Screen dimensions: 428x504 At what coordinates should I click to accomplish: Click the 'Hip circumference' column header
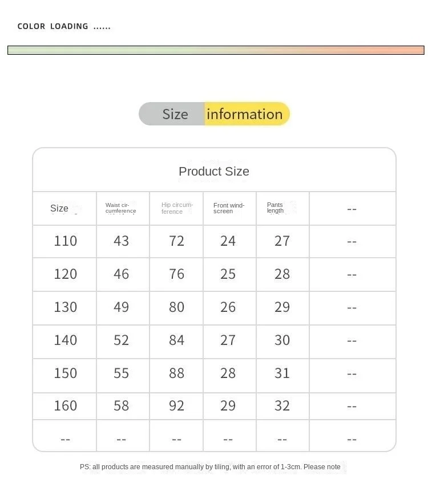pos(177,208)
